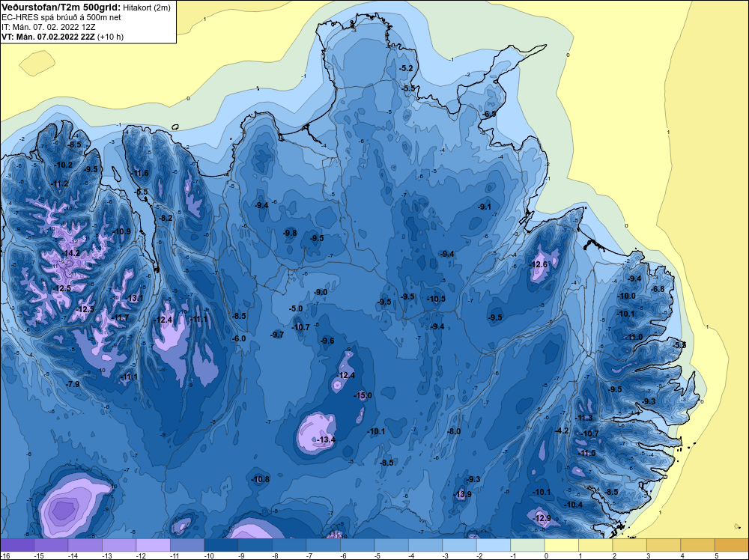
Task: Click the -14.2 temperature label
Action: point(70,253)
